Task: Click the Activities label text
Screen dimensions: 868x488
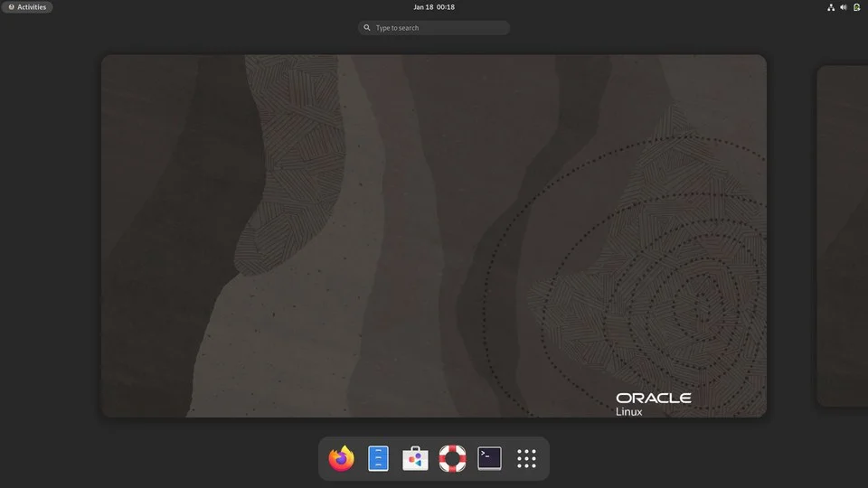Action: pyautogui.click(x=32, y=7)
